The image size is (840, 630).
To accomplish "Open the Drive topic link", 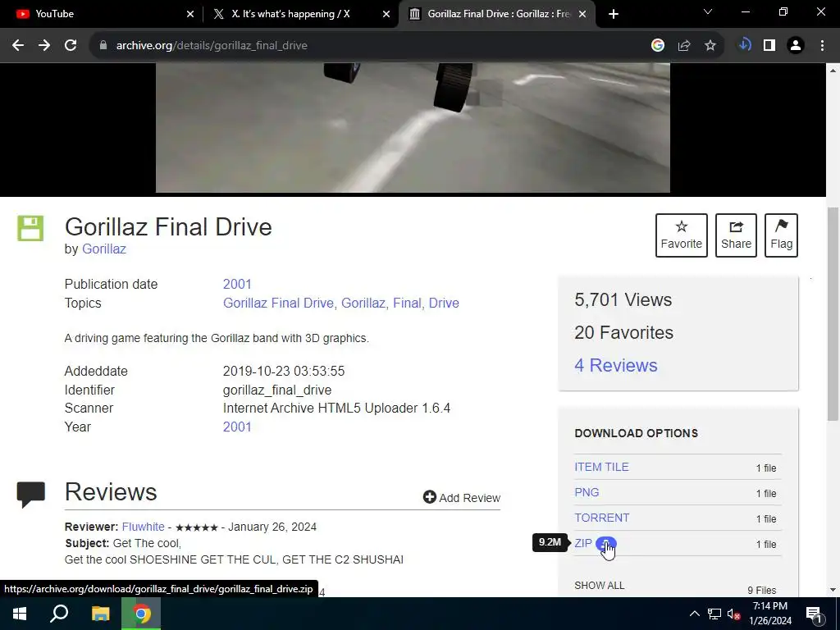I will point(444,304).
